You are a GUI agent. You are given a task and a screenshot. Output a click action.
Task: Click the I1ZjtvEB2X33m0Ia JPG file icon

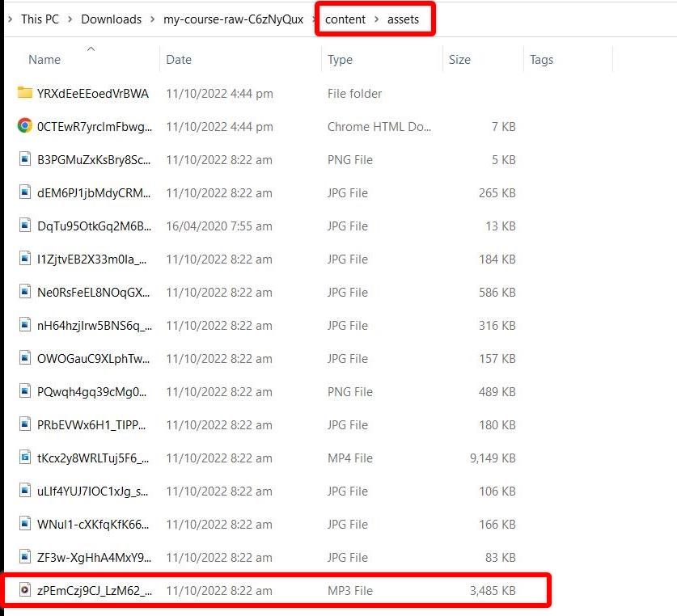[25, 259]
